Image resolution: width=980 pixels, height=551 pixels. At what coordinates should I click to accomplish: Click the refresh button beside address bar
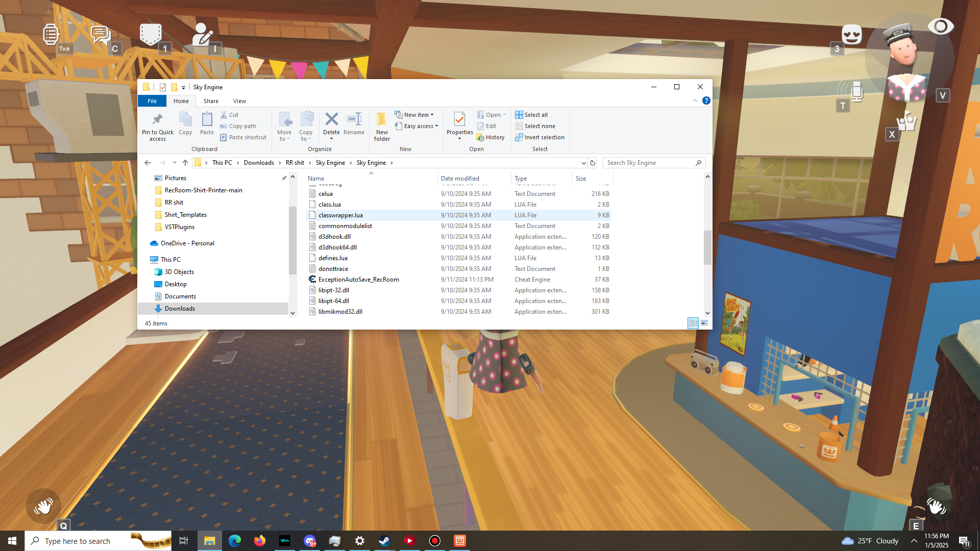tap(593, 163)
